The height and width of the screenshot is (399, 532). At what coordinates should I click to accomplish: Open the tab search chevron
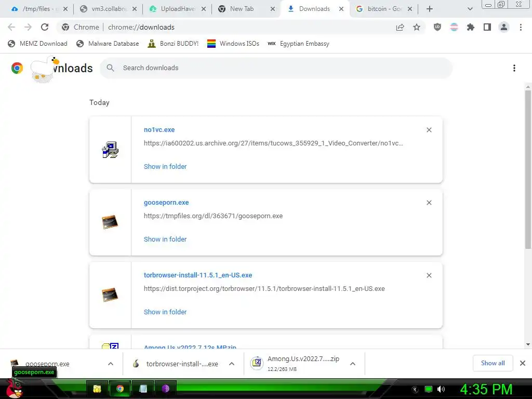click(x=470, y=9)
